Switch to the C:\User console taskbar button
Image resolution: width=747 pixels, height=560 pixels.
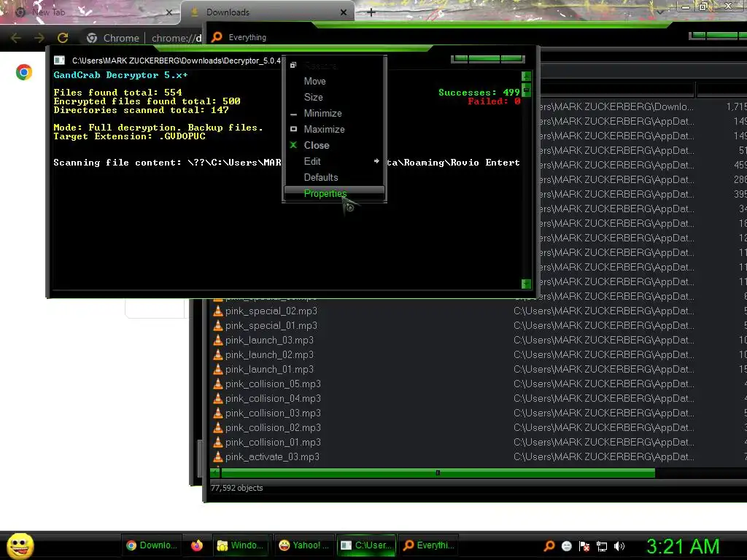click(x=367, y=545)
